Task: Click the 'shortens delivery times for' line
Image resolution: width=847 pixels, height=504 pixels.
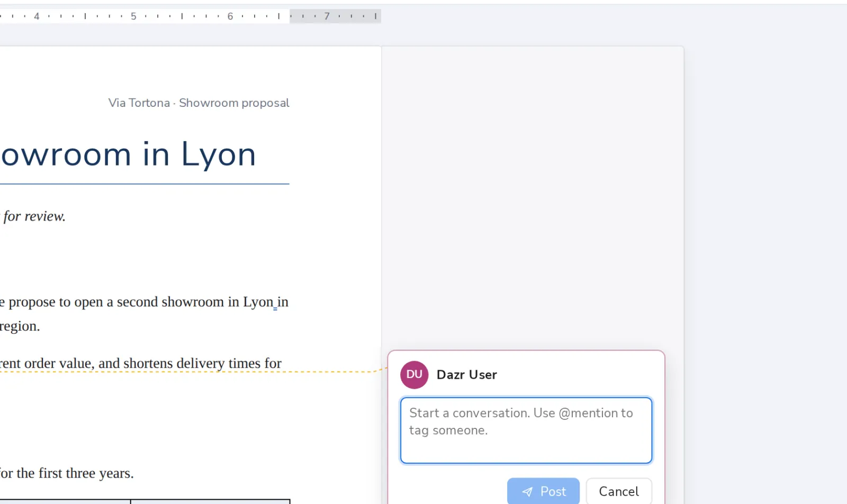Action: click(x=202, y=363)
